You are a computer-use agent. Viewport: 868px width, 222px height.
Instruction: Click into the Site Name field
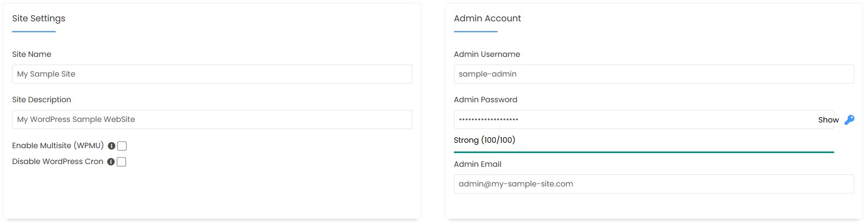(x=212, y=74)
